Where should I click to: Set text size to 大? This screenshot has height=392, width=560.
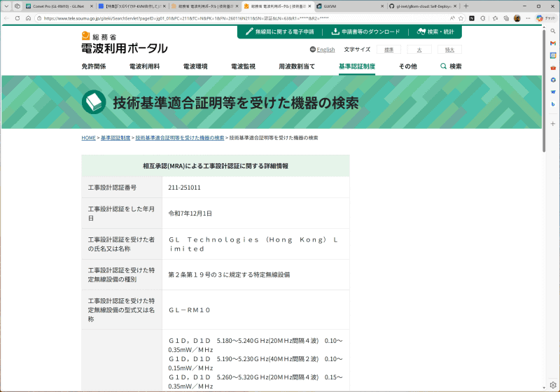(x=419, y=50)
